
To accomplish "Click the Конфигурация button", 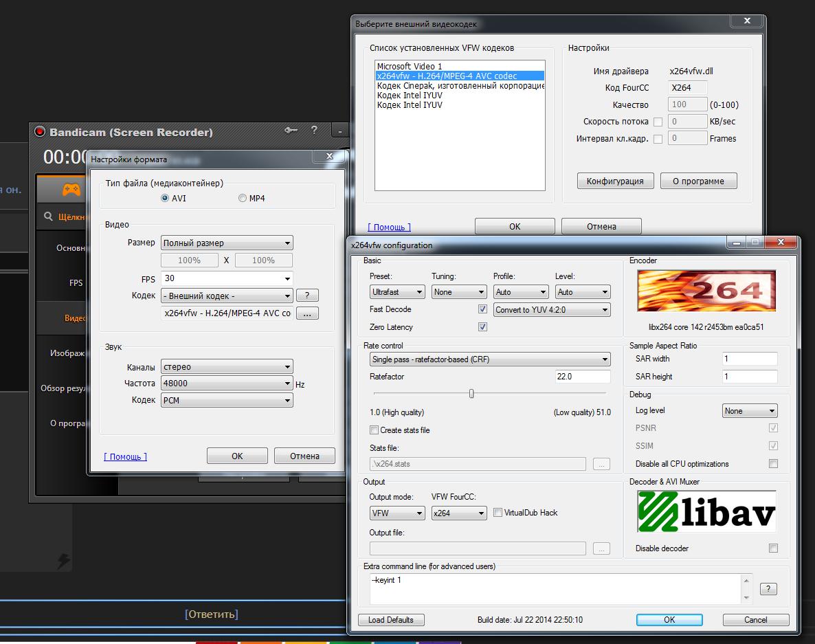I will click(x=616, y=181).
